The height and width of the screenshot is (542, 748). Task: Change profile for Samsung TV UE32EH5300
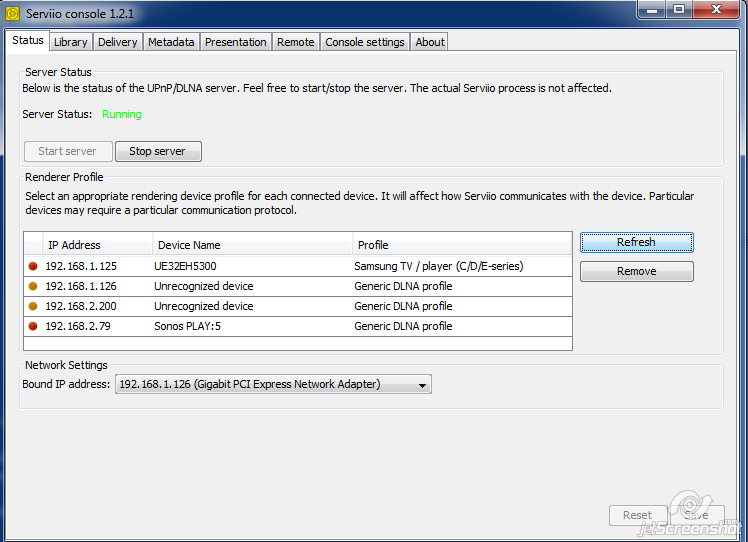point(438,267)
